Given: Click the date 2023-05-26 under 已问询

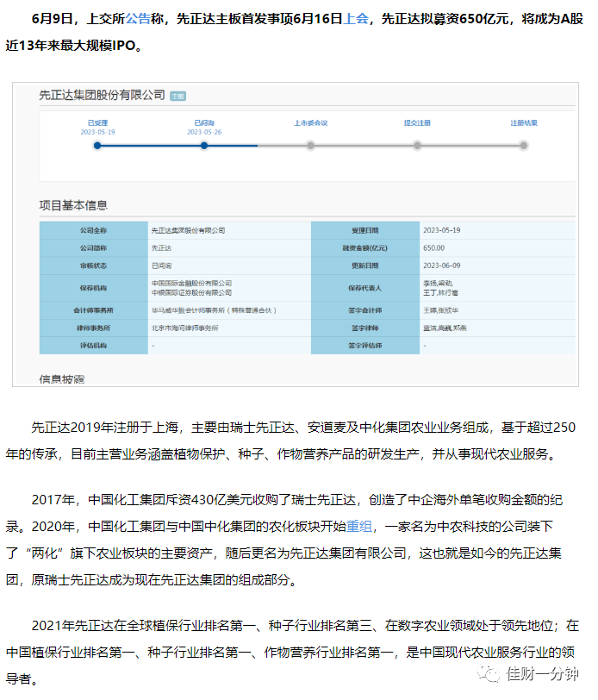Looking at the screenshot, I should [204, 132].
